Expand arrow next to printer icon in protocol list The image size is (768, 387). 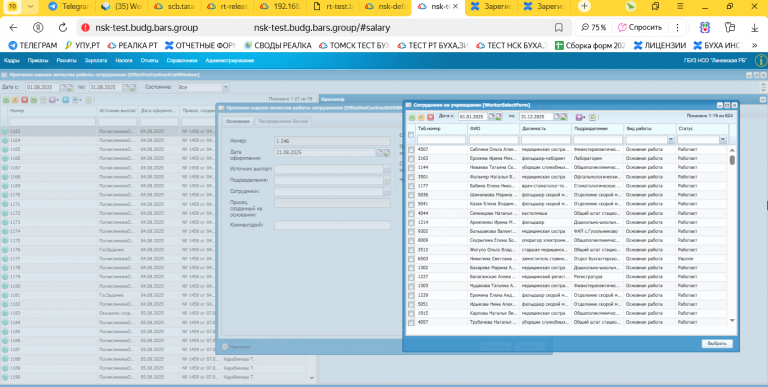(80, 100)
